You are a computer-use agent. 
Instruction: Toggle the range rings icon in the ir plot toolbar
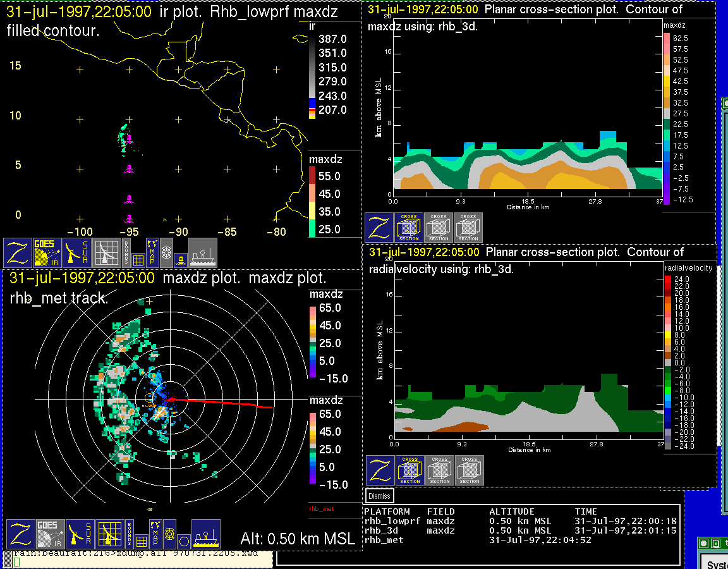click(x=167, y=252)
